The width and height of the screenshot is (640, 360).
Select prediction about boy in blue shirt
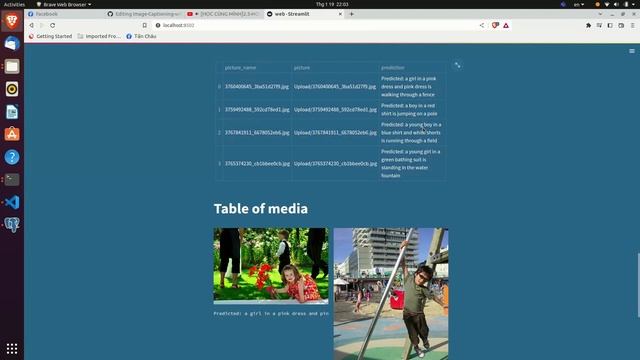coord(412,133)
